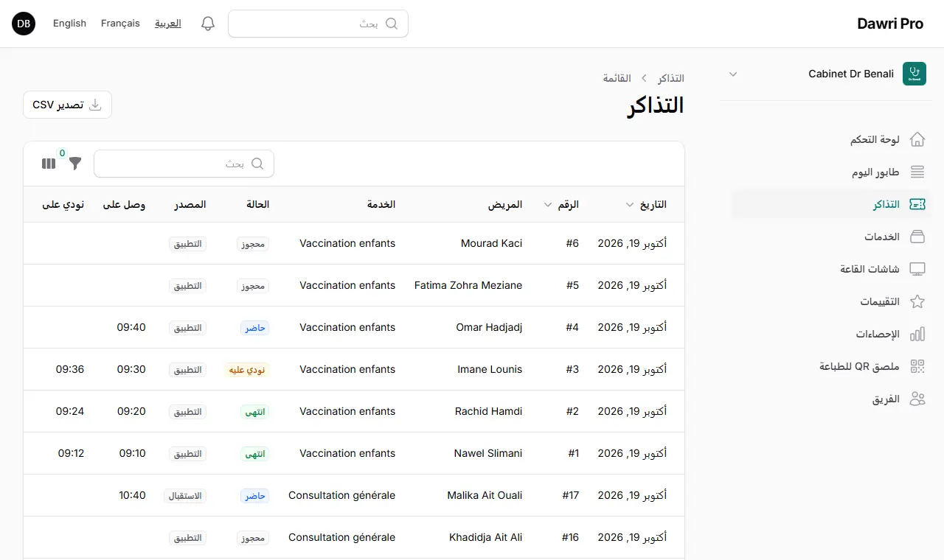This screenshot has height=560, width=944.
Task: Click the queue icon for طابور اليوم
Action: click(x=917, y=172)
